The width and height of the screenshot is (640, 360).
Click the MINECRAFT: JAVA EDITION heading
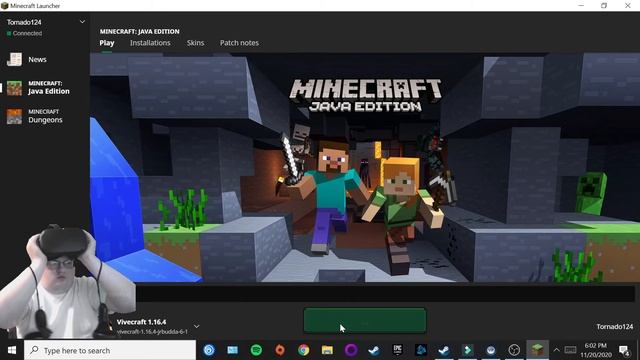[140, 31]
